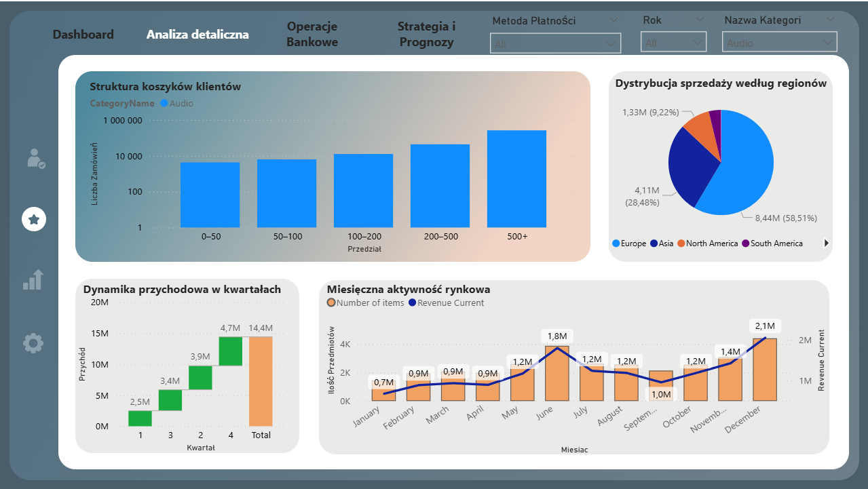
Task: Go to Strategia i Prognozy page
Action: [x=426, y=35]
